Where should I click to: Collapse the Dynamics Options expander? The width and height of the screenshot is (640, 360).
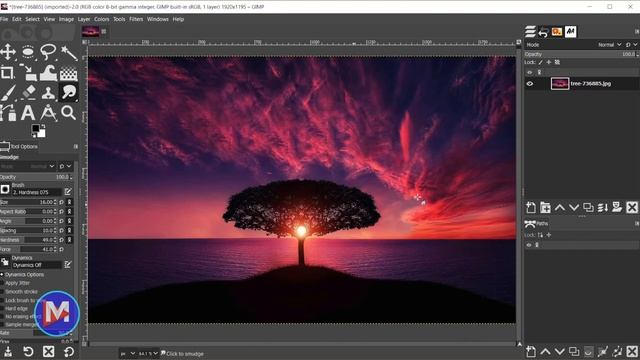(x=2, y=275)
